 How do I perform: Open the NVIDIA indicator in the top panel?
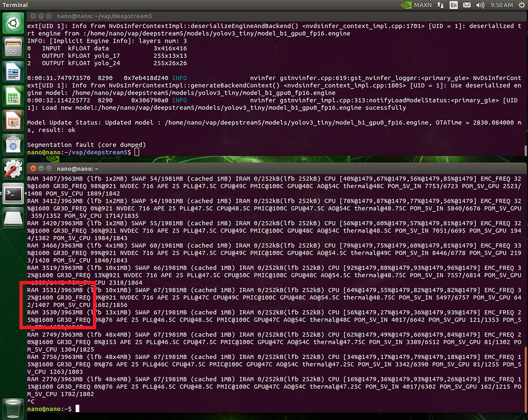pyautogui.click(x=405, y=5)
